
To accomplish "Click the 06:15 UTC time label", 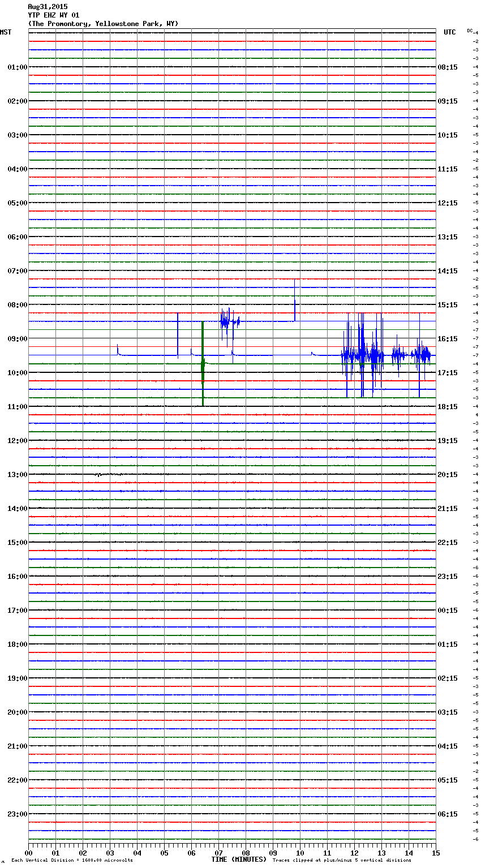I will tap(448, 814).
